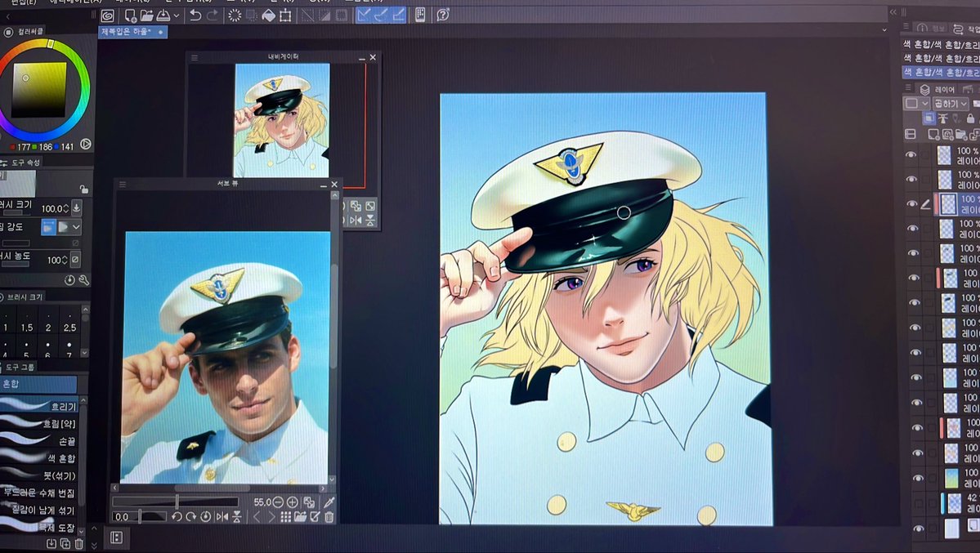This screenshot has width=980, height=553.
Task: Create new canvas from command bar
Action: pyautogui.click(x=131, y=15)
